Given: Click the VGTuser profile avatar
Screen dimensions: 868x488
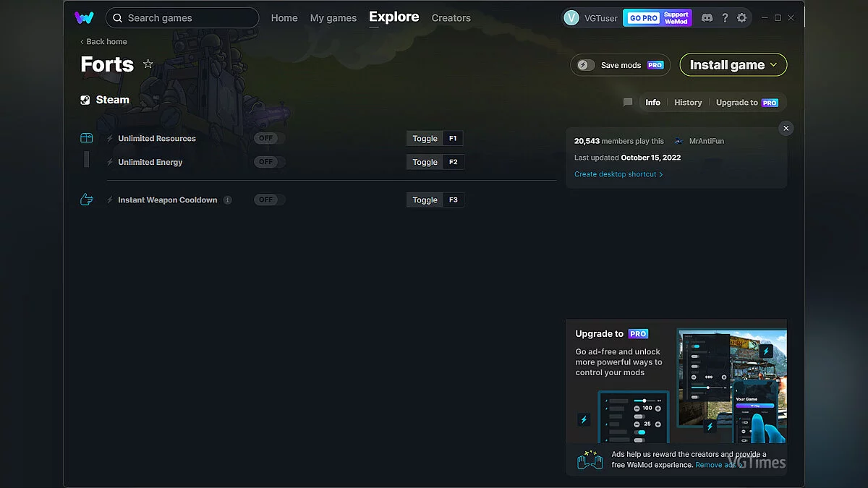Looking at the screenshot, I should pos(571,18).
